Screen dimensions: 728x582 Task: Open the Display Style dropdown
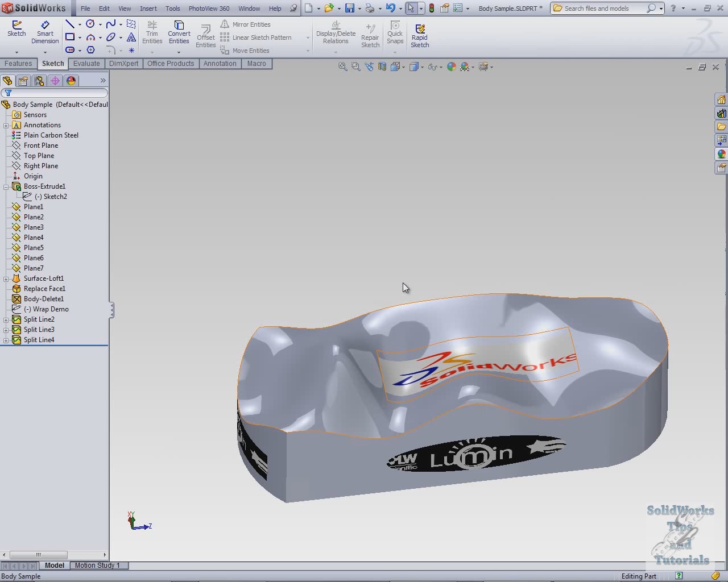coord(422,67)
